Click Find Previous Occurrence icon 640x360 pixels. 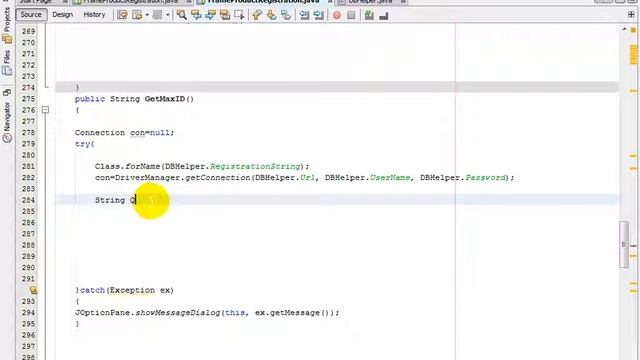(x=196, y=16)
